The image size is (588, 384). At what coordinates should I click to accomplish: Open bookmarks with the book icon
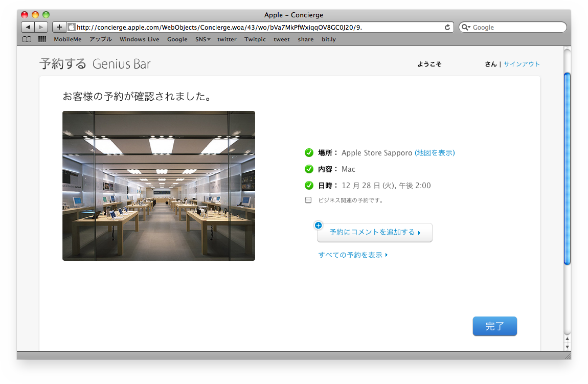[27, 39]
